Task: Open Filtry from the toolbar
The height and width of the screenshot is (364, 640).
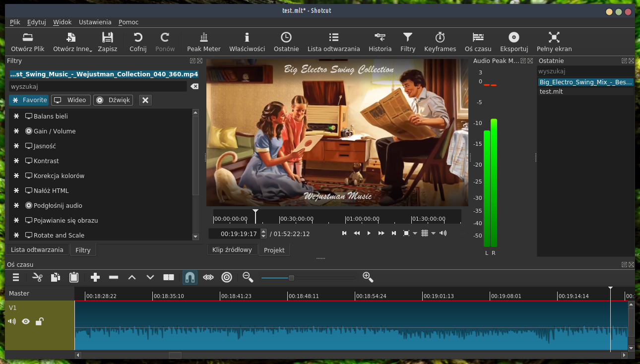Action: [x=408, y=42]
